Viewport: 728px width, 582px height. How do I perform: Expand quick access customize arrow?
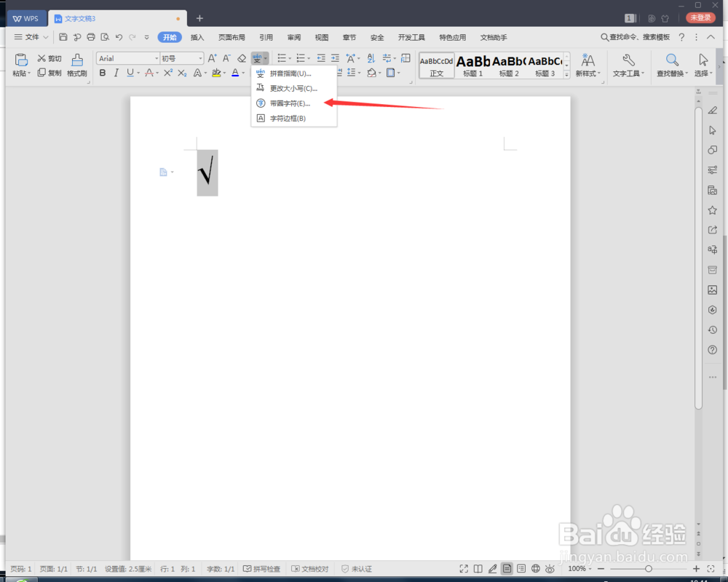click(147, 37)
